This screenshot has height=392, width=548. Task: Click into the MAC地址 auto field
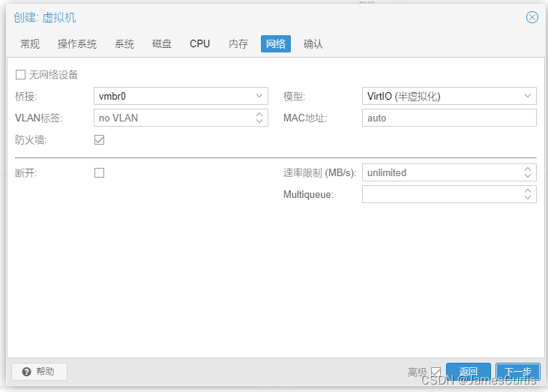[x=449, y=118]
